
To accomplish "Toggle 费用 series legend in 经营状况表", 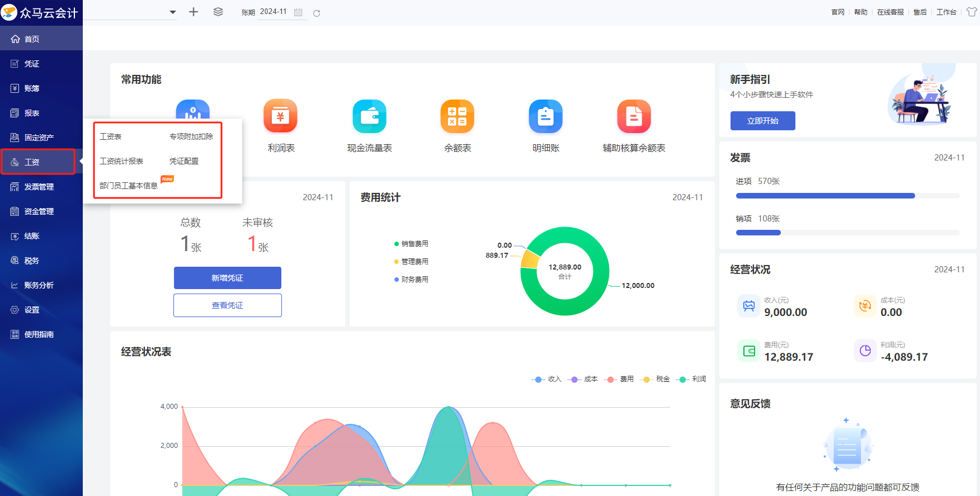I will [619, 379].
